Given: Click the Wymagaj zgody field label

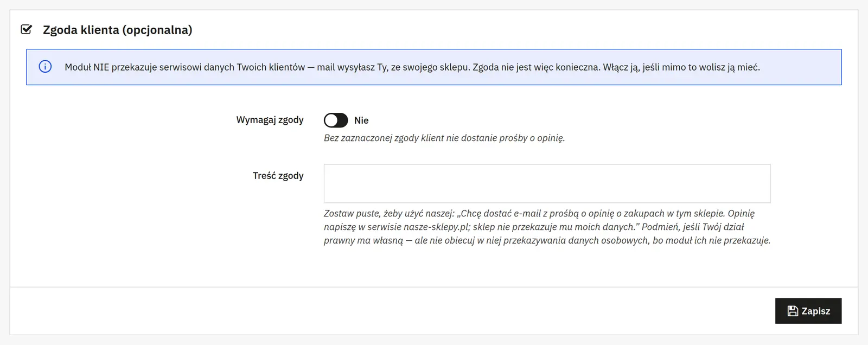Looking at the screenshot, I should pos(270,120).
